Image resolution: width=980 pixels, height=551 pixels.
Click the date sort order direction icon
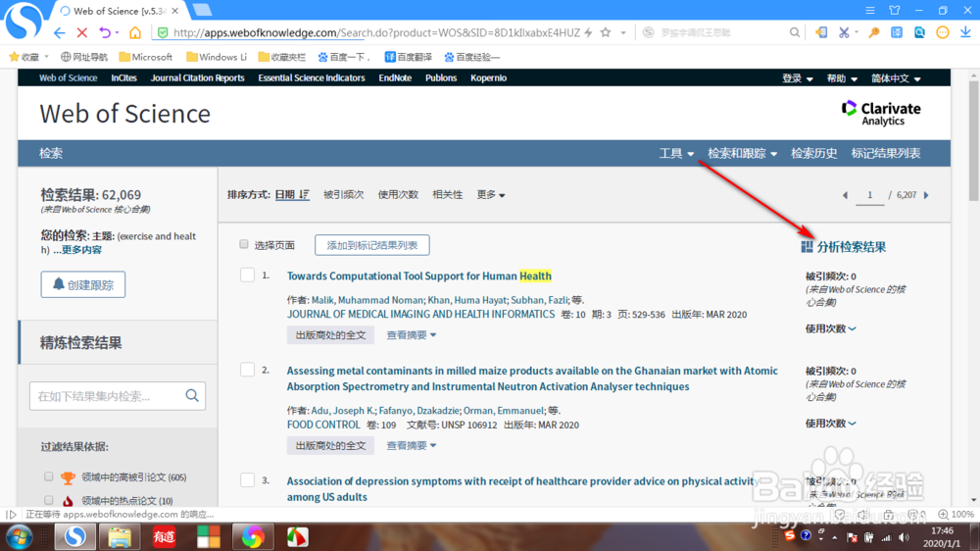[304, 194]
